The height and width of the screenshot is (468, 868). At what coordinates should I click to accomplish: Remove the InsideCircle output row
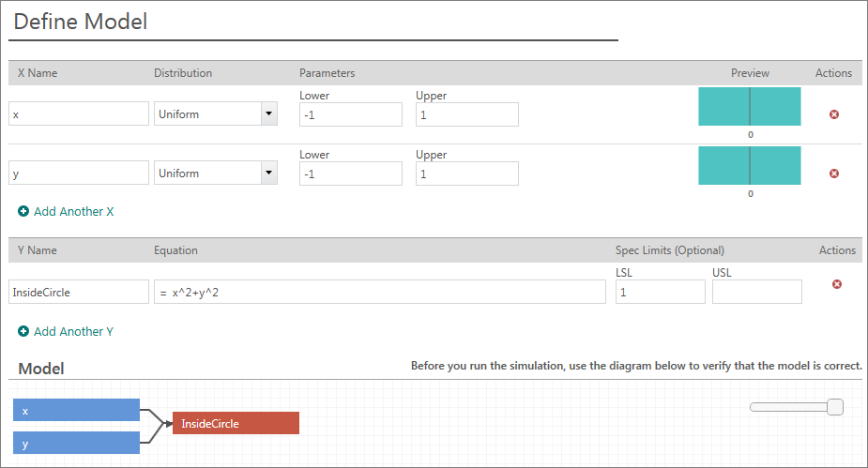click(x=837, y=284)
